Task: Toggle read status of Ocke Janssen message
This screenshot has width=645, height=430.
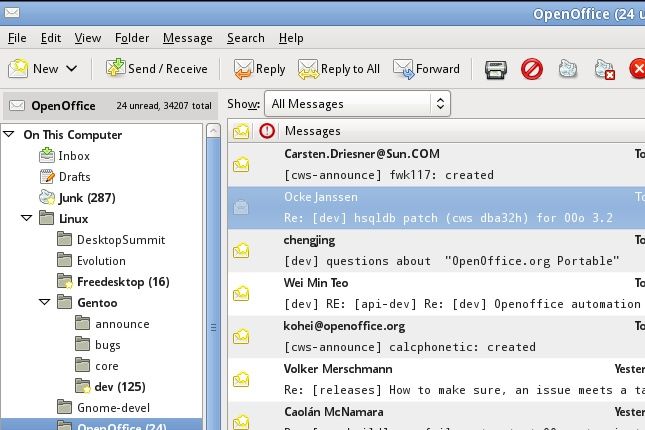Action: coord(241,207)
